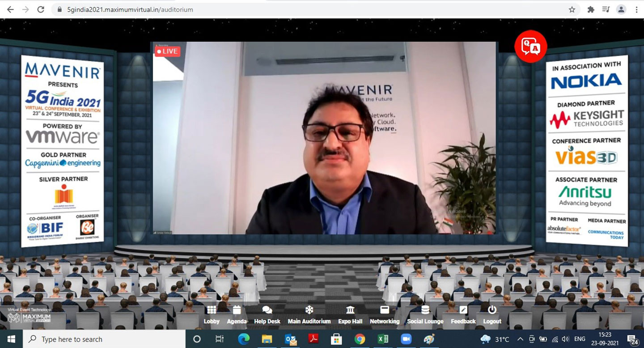
Task: Open Outlook from taskbar
Action: coord(290,339)
